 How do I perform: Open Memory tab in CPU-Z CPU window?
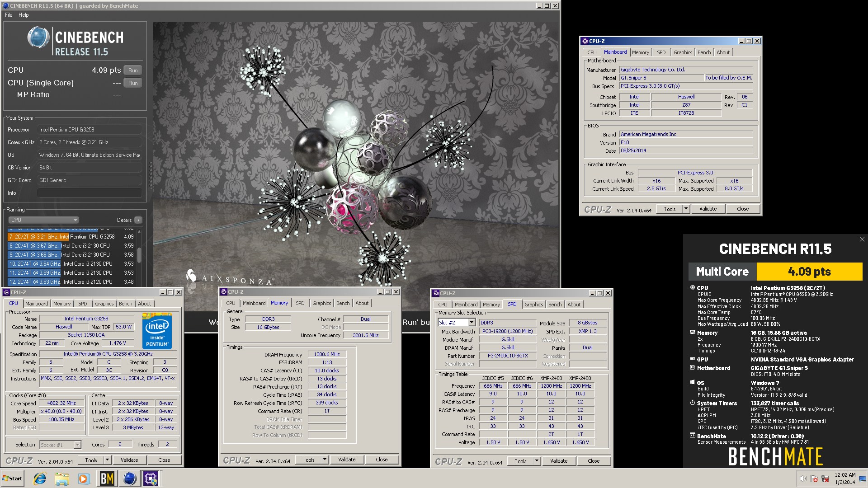point(62,304)
